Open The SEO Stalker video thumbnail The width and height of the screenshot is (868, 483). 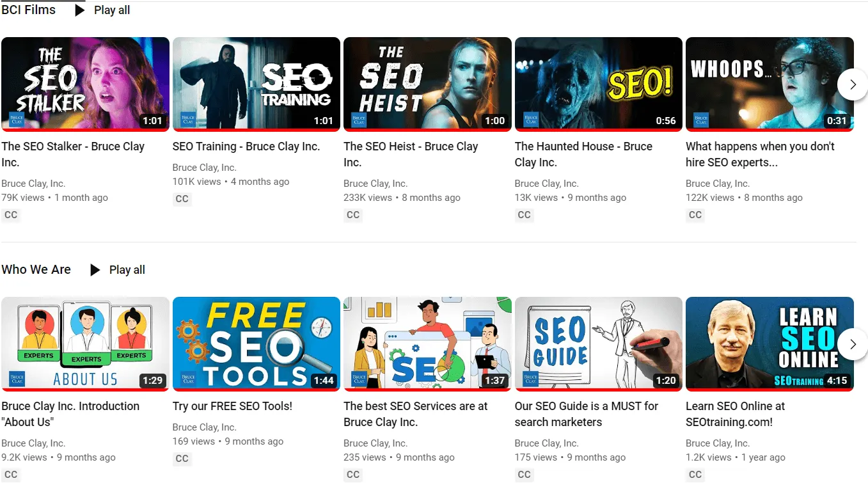85,84
